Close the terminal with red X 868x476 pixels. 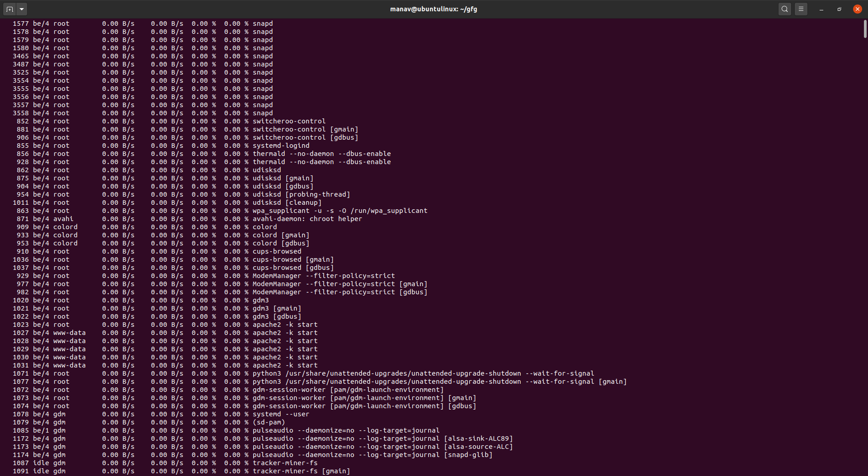point(858,9)
